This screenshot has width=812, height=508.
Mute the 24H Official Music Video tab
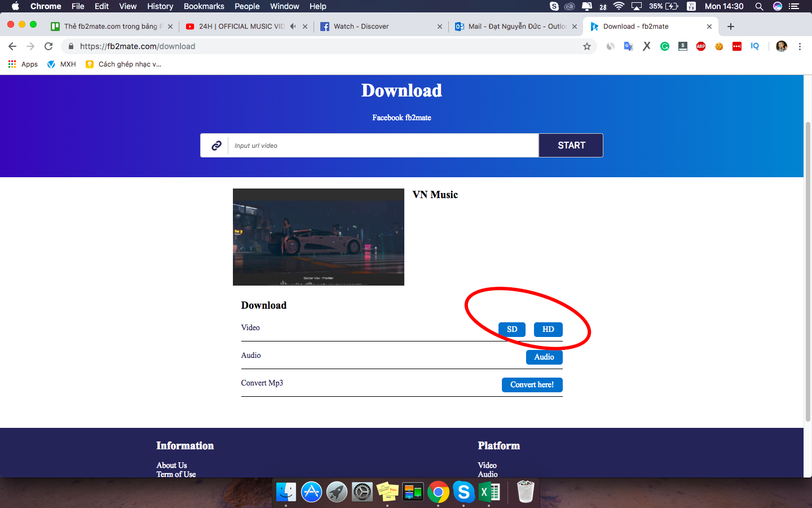pyautogui.click(x=293, y=27)
